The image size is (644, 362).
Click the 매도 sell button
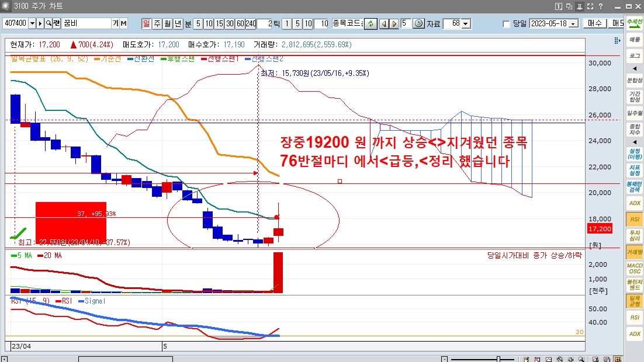click(616, 23)
